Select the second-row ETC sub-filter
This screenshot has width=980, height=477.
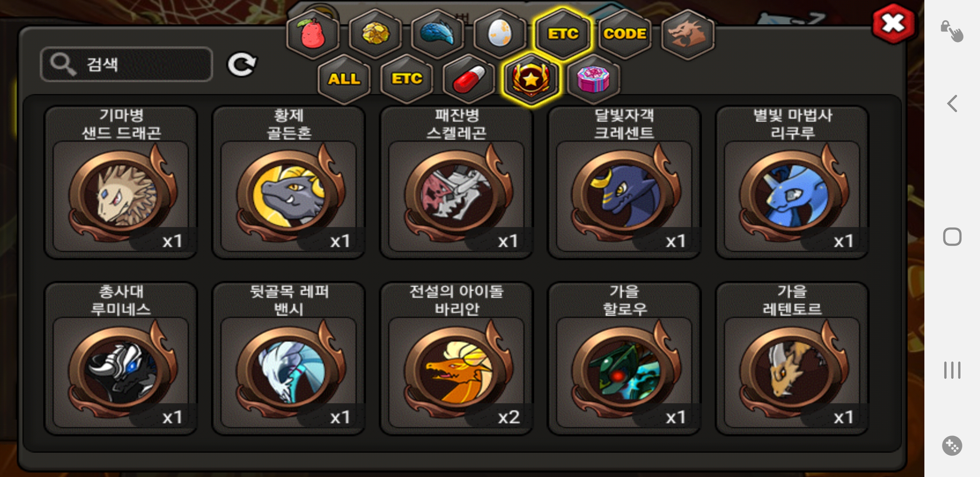(407, 79)
